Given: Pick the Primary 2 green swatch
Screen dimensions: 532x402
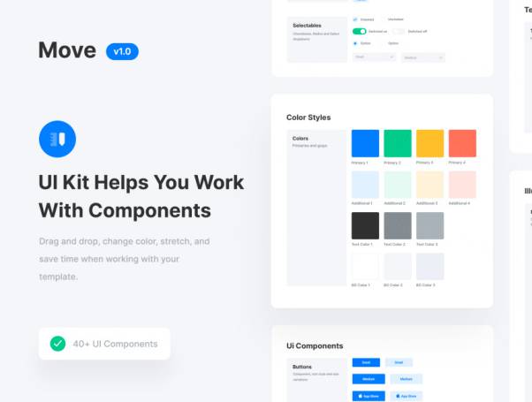Looking at the screenshot, I should tap(398, 143).
